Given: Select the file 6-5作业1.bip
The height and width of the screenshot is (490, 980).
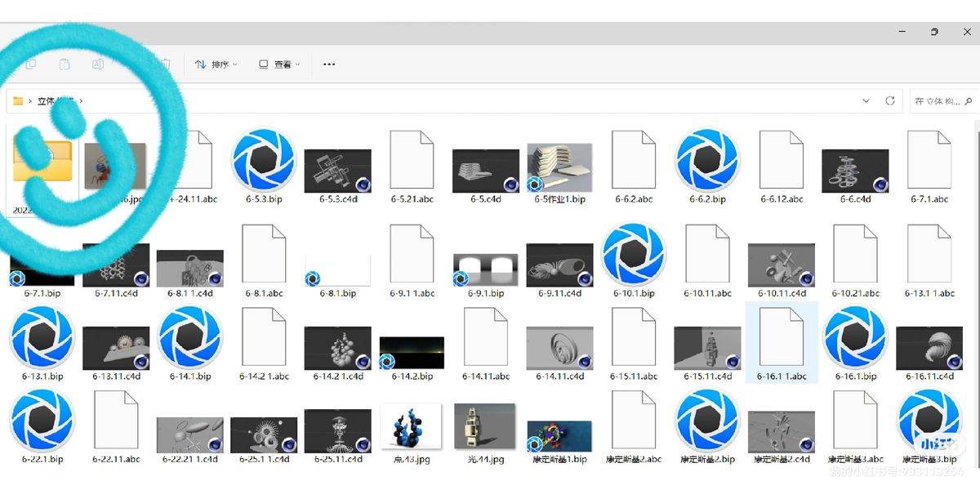Looking at the screenshot, I should click(559, 172).
